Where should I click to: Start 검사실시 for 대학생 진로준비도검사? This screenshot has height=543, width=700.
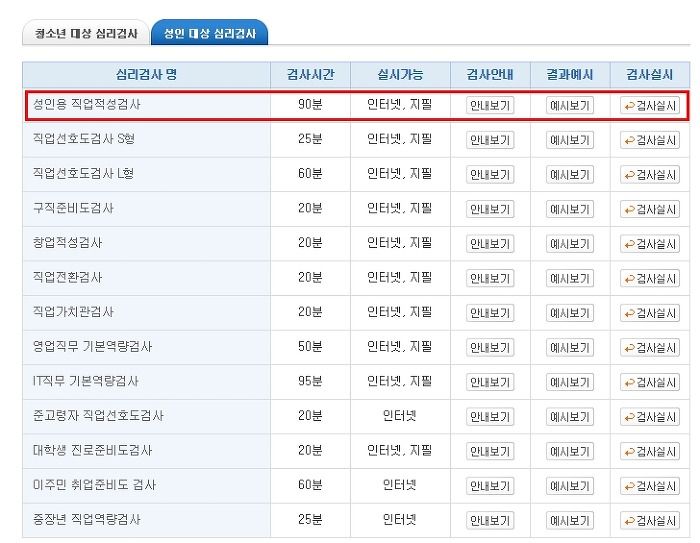pos(650,451)
